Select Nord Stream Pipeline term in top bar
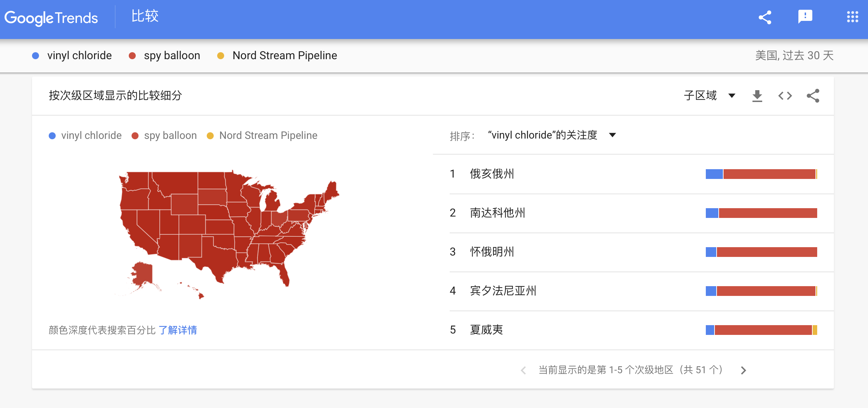This screenshot has width=868, height=408. pyautogui.click(x=284, y=55)
